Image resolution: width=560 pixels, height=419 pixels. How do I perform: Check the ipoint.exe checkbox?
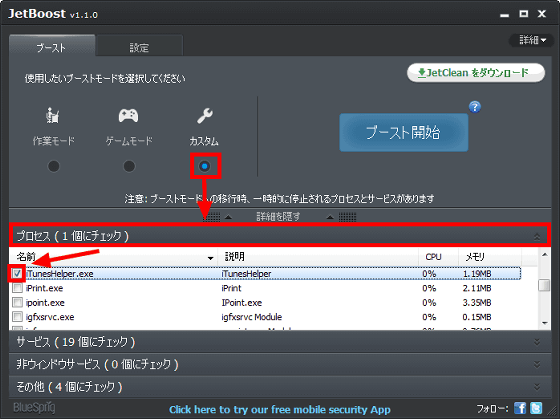point(17,303)
